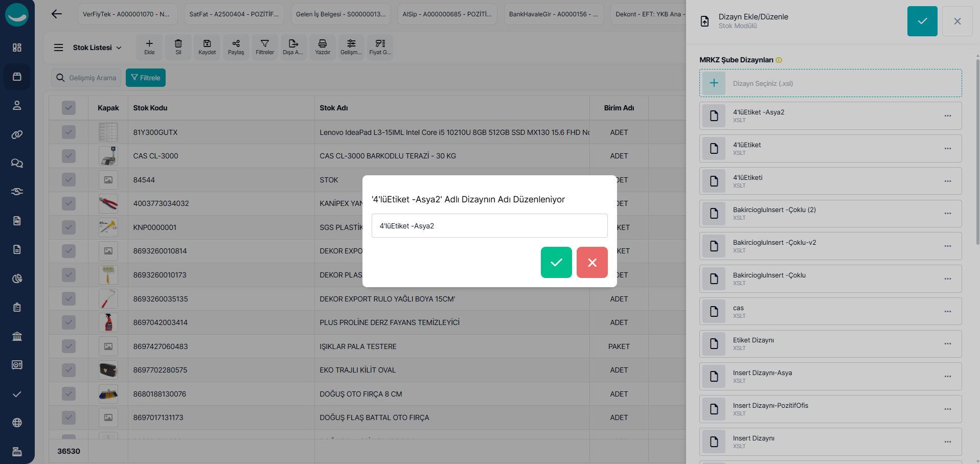Click the design name text field

pos(489,226)
